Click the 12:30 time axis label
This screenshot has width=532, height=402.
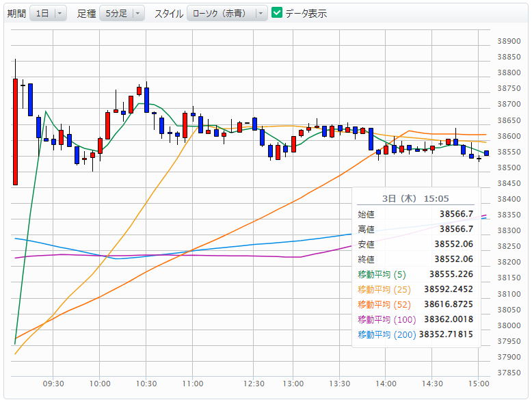point(255,384)
